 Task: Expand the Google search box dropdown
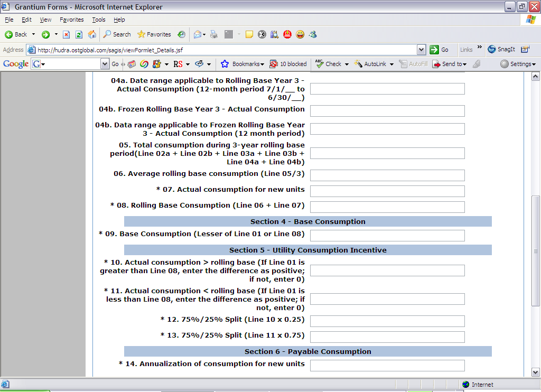pyautogui.click(x=105, y=64)
